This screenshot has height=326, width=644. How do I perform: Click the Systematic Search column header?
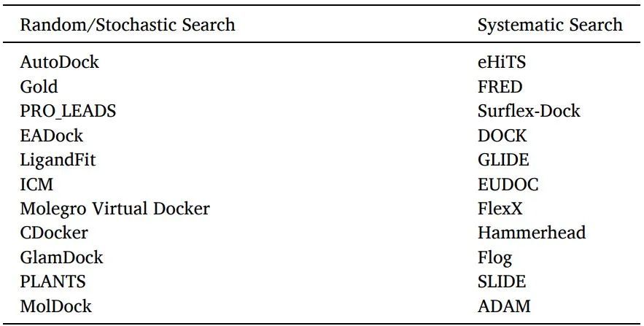tap(550, 26)
